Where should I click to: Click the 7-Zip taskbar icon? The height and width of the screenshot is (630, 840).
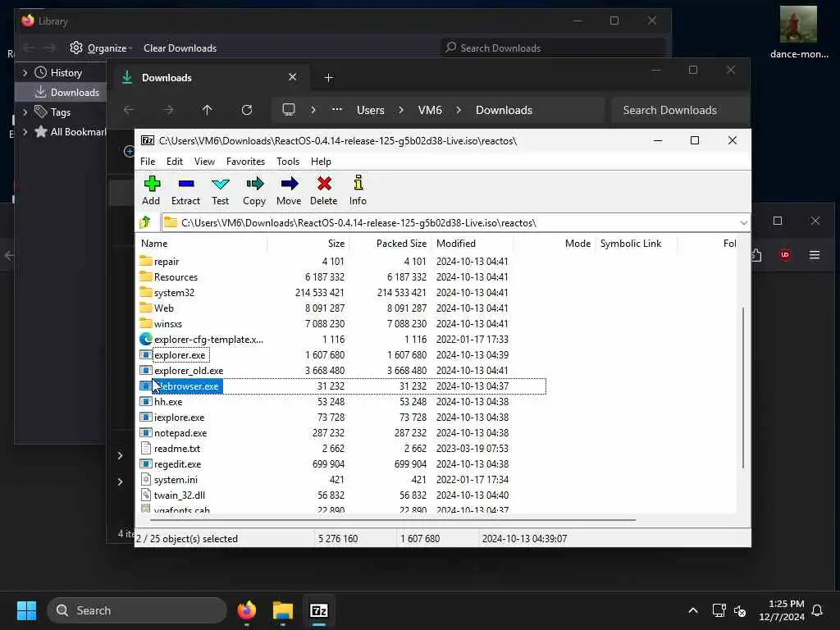319,610
